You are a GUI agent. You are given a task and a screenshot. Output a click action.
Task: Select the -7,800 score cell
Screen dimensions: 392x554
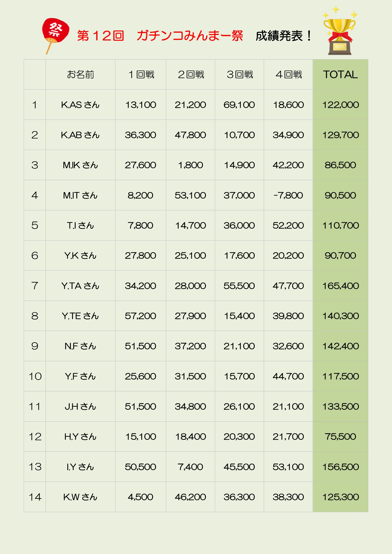point(288,195)
